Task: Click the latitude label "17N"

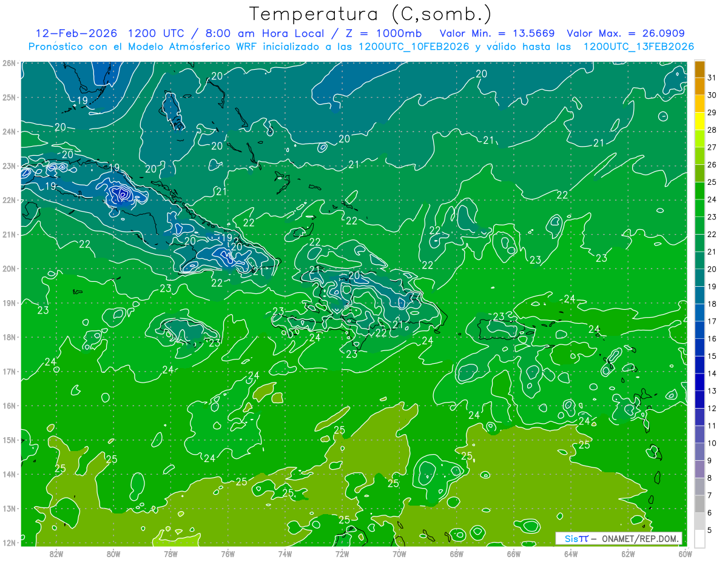Action: tap(9, 371)
